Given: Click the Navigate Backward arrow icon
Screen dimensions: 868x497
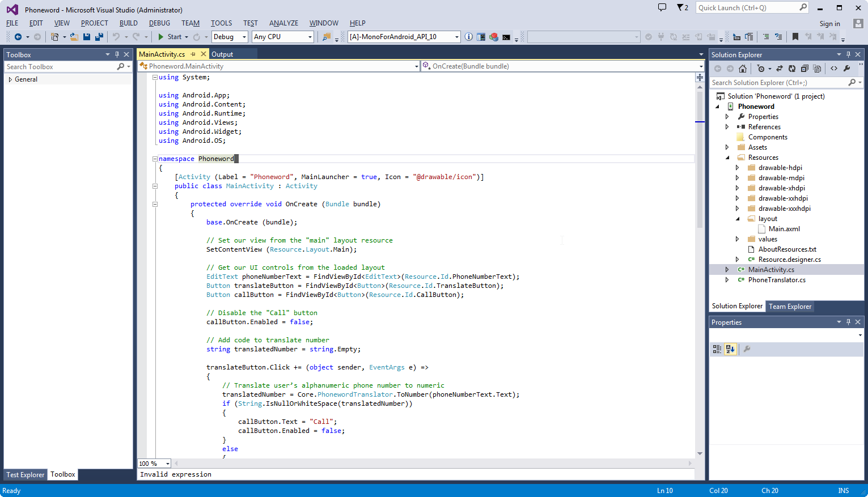Looking at the screenshot, I should point(18,37).
